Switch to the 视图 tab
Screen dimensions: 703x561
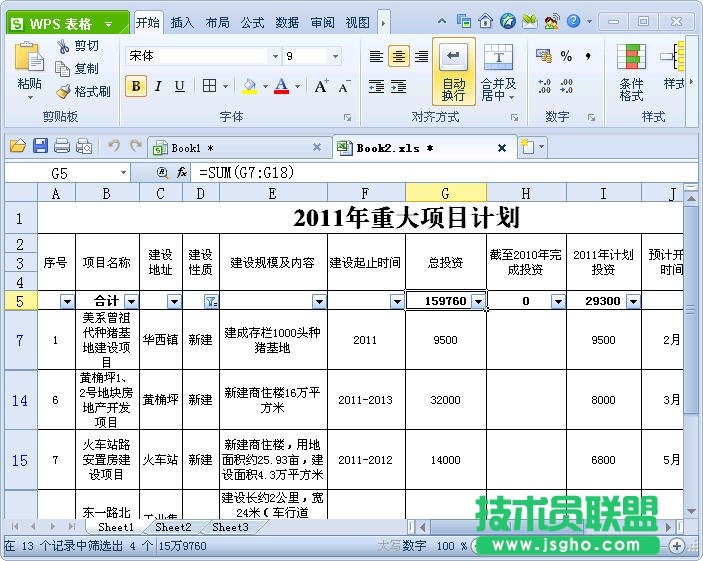pos(357,22)
